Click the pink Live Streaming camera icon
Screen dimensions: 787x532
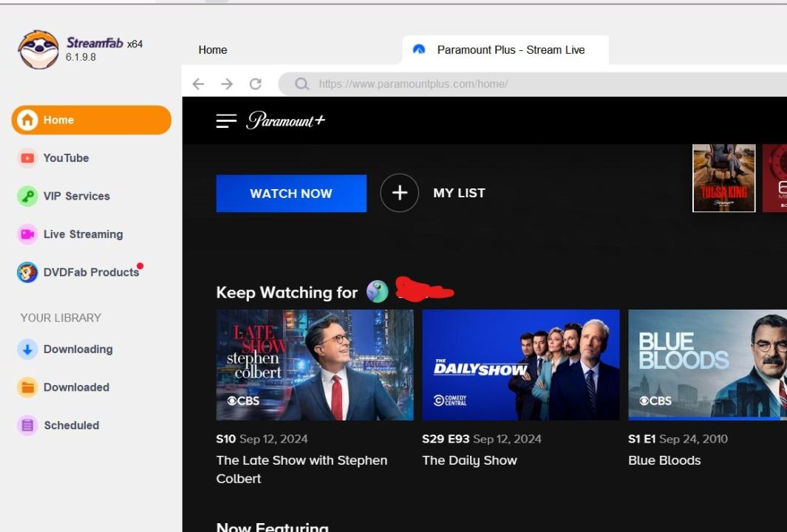[x=27, y=234]
